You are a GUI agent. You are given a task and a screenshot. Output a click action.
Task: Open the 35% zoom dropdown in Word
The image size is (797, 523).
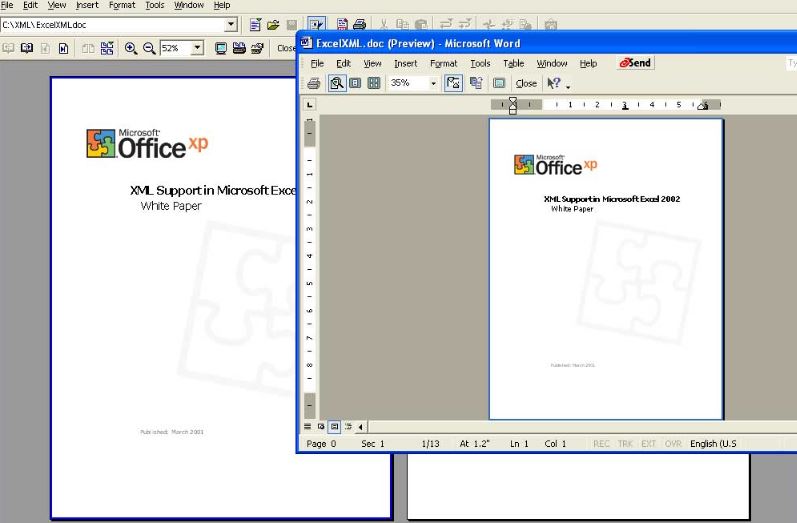point(433,83)
